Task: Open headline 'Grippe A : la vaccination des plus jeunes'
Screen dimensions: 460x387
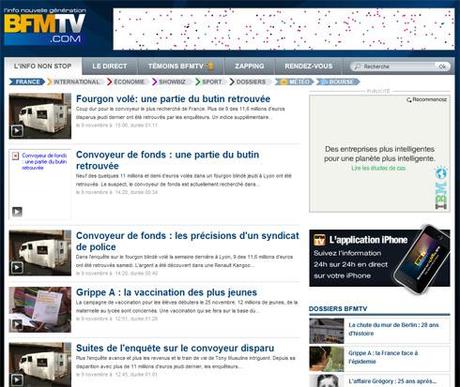Action: [x=166, y=292]
